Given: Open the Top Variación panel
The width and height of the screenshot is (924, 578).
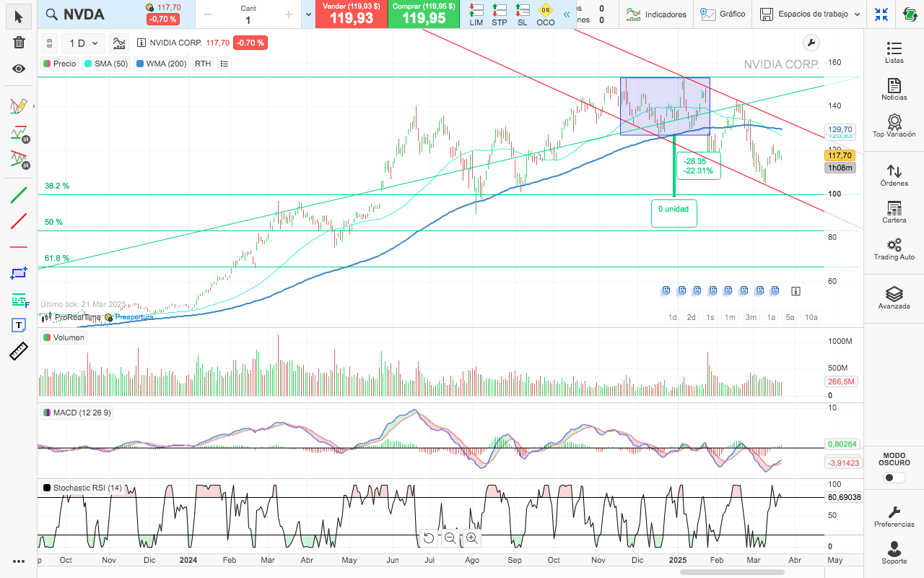Looking at the screenshot, I should coord(894,126).
